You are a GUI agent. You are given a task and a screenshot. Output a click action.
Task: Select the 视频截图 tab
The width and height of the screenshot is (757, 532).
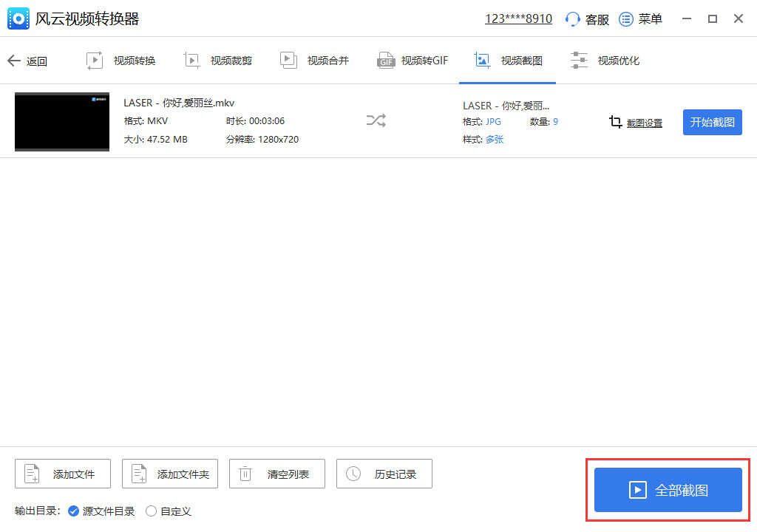[x=507, y=61]
